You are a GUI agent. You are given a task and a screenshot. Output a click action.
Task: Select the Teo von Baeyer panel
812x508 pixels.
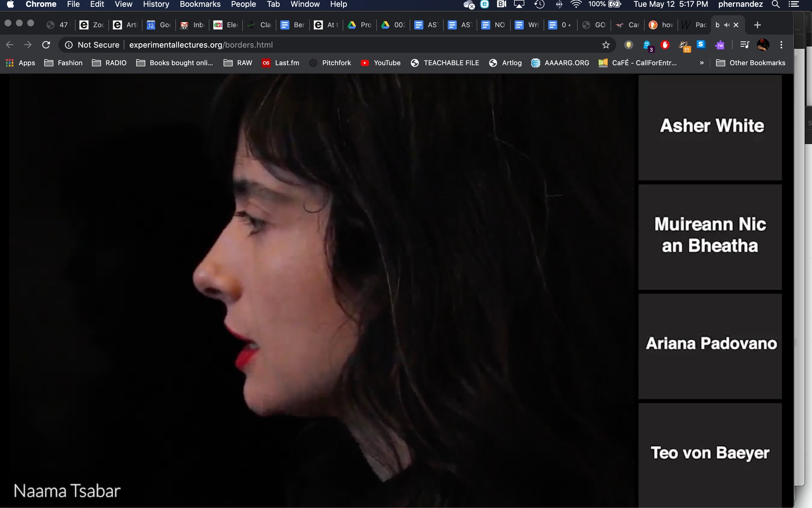click(x=710, y=455)
